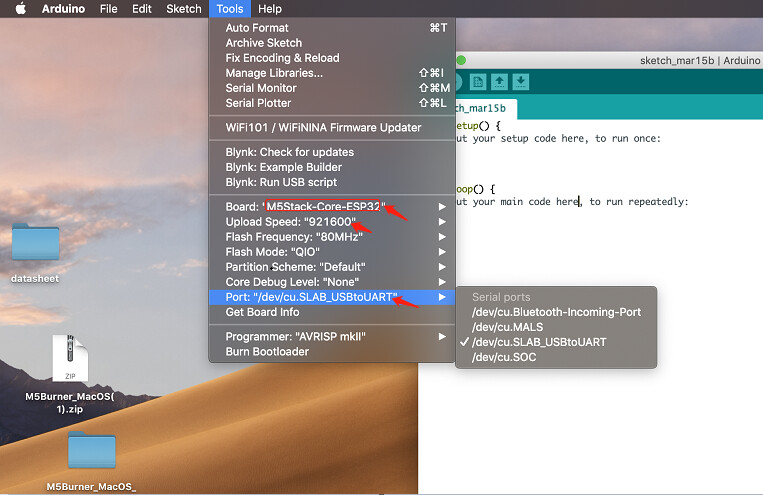The height and width of the screenshot is (495, 763).
Task: Expand the Flash Frequency "80MHz" submenu
Action: pyautogui.click(x=332, y=237)
